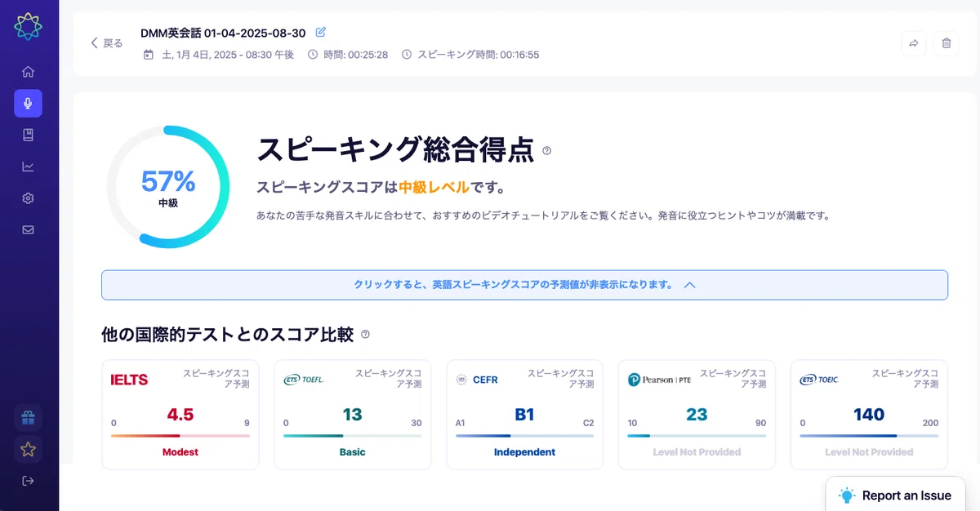
Task: Click the TOEFL score 13
Action: [352, 415]
